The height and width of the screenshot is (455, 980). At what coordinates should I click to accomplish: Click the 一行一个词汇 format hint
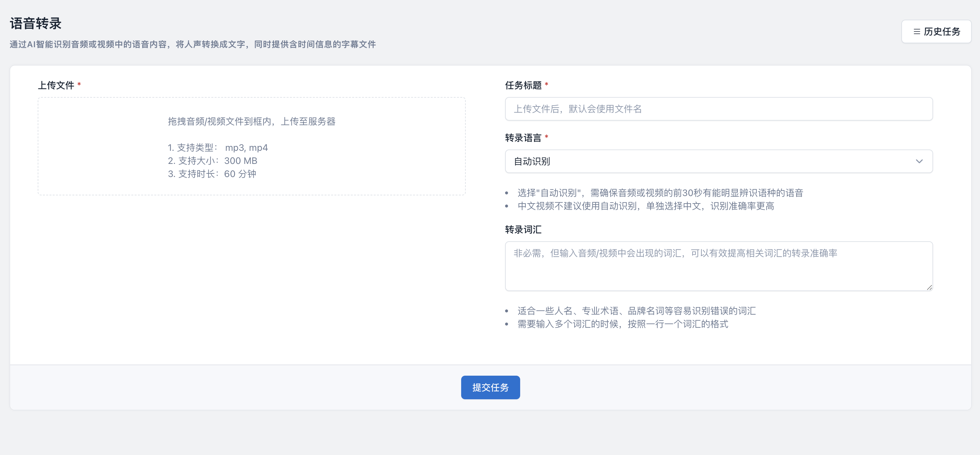coord(622,324)
